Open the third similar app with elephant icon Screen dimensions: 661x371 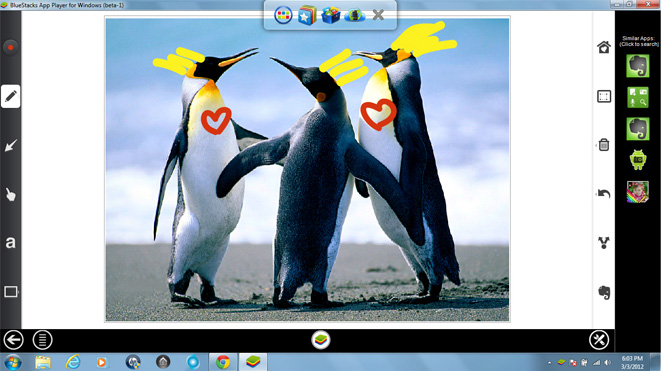click(x=638, y=129)
